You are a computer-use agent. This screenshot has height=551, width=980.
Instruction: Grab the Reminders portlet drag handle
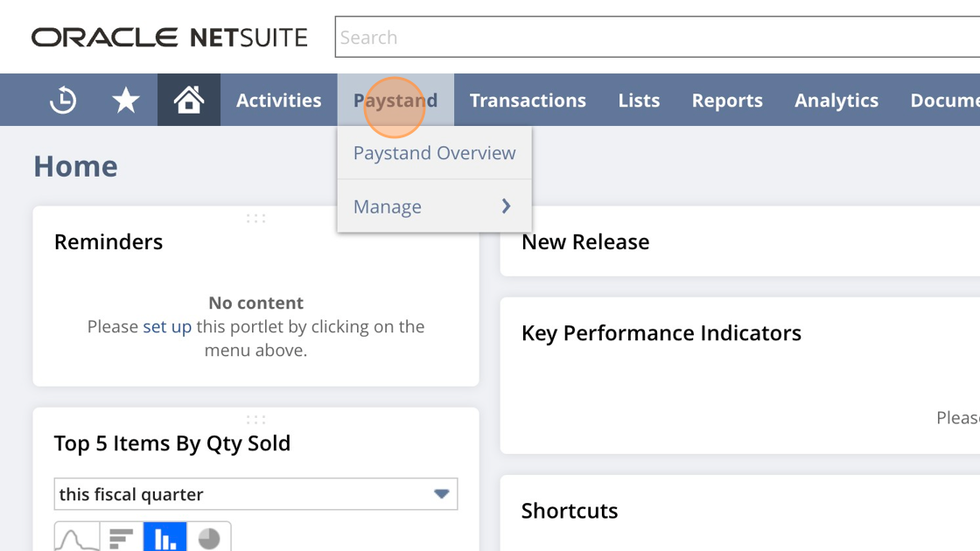255,218
